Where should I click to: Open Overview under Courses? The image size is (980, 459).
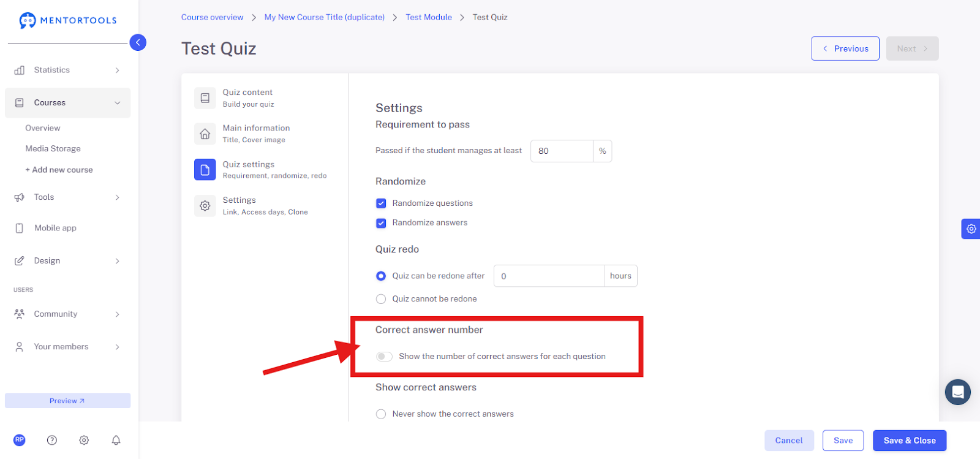43,128
